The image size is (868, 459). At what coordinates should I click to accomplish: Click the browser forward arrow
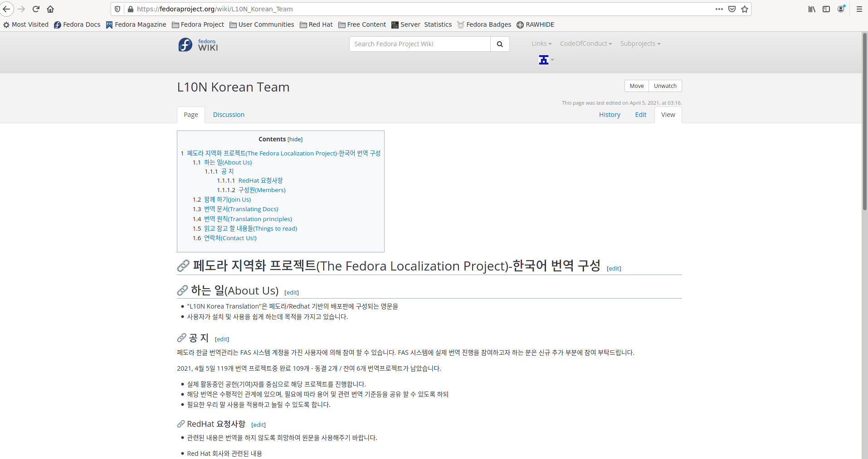pyautogui.click(x=21, y=9)
